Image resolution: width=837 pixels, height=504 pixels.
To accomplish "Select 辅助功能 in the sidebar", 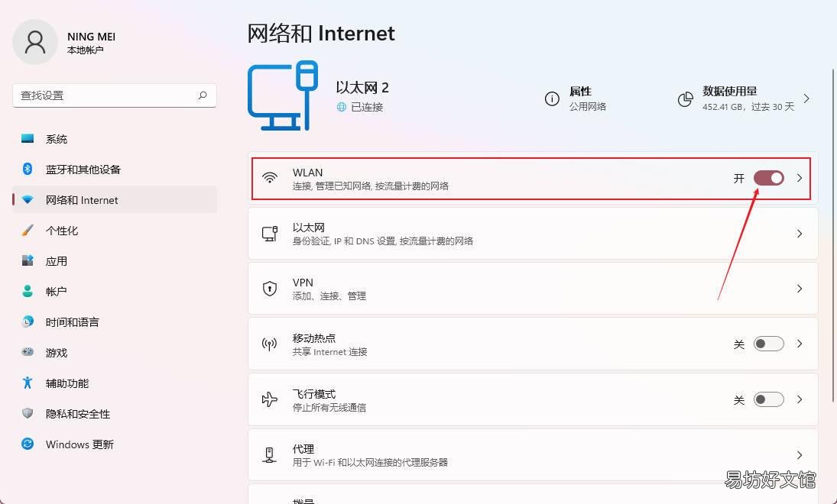I will [x=115, y=383].
